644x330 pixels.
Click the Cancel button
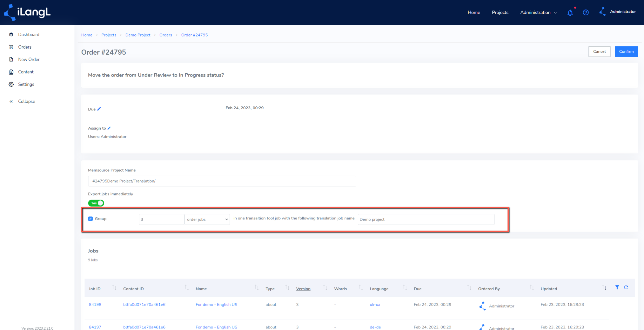point(599,51)
